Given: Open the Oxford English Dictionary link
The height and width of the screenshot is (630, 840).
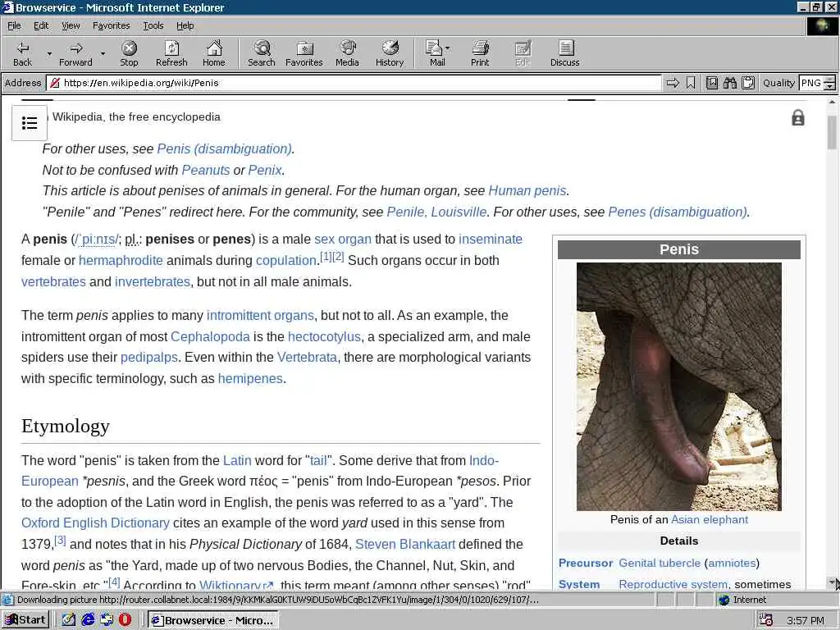Looking at the screenshot, I should 95,523.
